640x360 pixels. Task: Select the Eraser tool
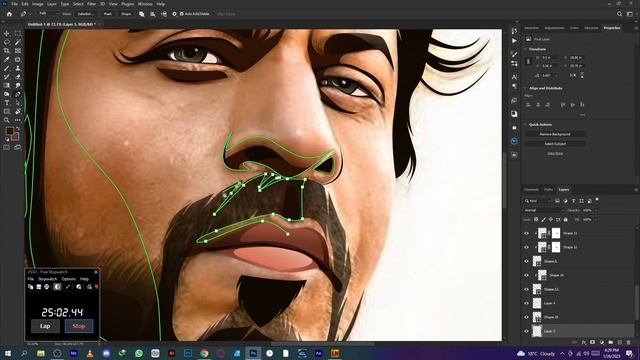point(18,77)
